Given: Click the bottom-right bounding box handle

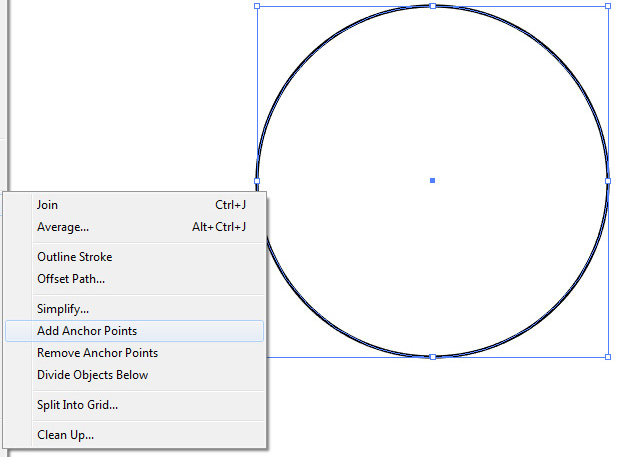Looking at the screenshot, I should tap(608, 357).
